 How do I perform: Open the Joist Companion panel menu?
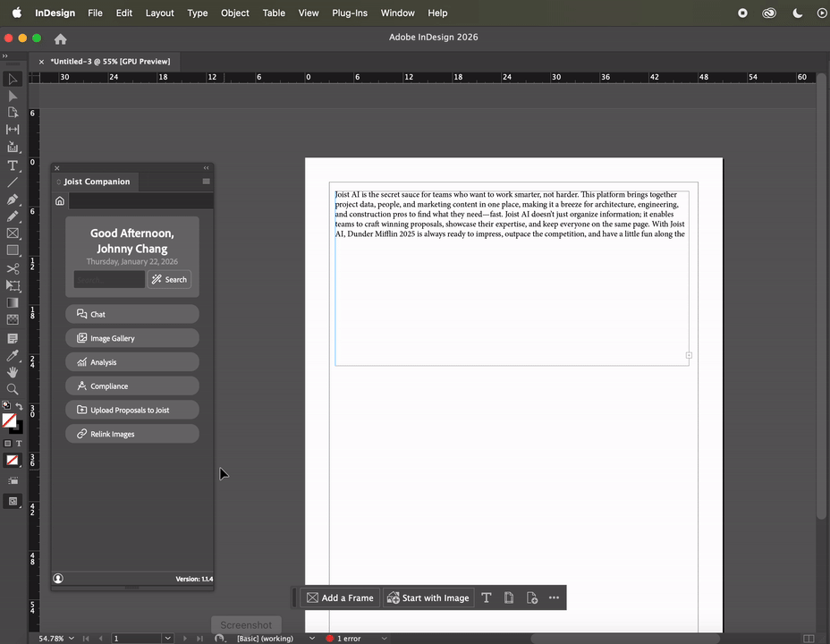pos(206,182)
